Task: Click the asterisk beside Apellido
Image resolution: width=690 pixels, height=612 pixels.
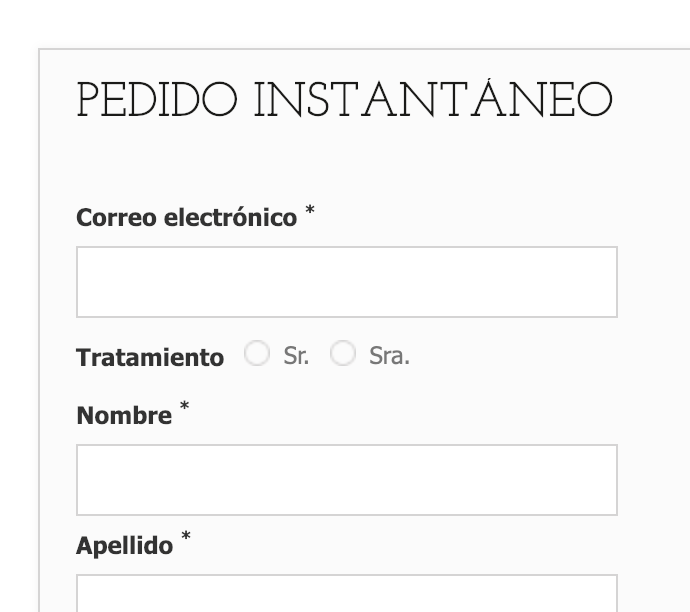Action: [x=186, y=535]
